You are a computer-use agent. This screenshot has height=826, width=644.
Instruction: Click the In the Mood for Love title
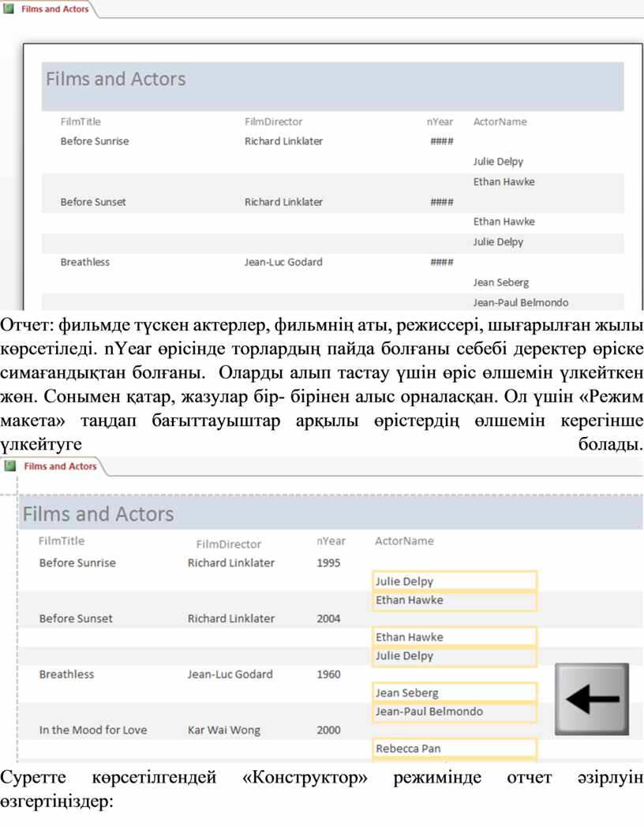click(93, 730)
